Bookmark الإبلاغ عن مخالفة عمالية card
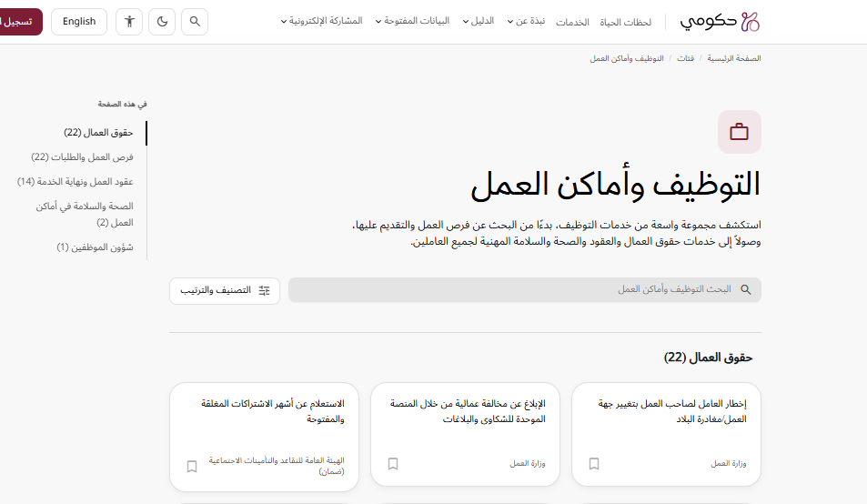This screenshot has height=504, width=867. point(393,464)
